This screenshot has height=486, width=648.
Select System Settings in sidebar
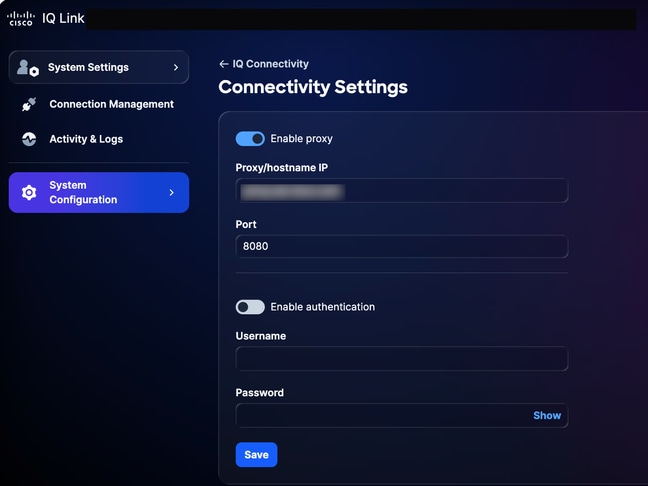99,67
